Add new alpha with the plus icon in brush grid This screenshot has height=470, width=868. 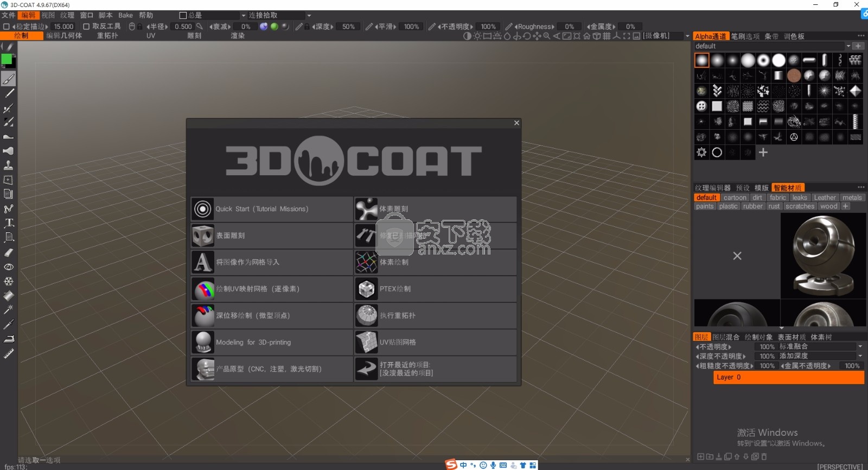tap(763, 153)
